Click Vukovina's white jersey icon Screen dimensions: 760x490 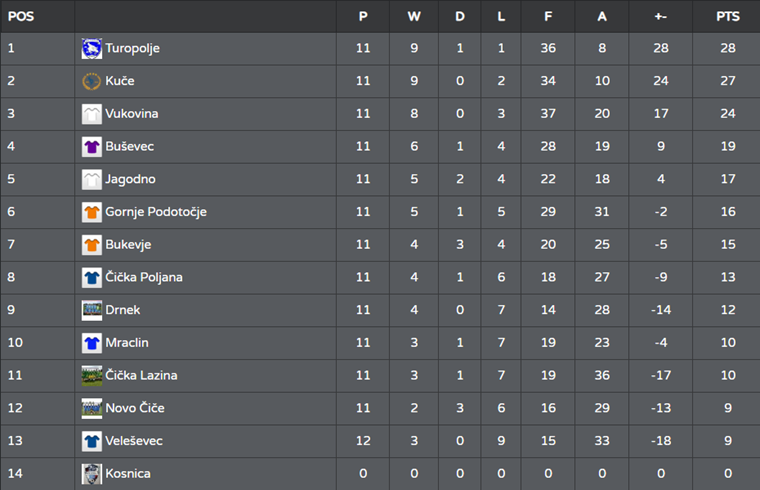[92, 114]
